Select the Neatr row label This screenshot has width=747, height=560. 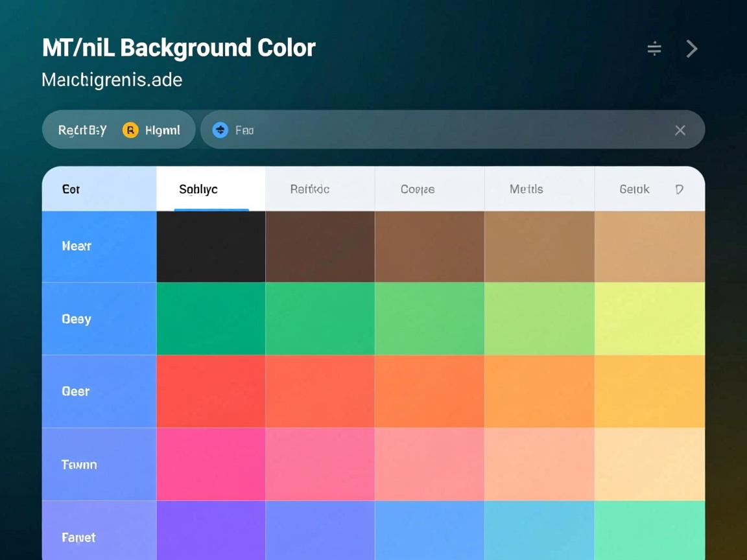[77, 246]
